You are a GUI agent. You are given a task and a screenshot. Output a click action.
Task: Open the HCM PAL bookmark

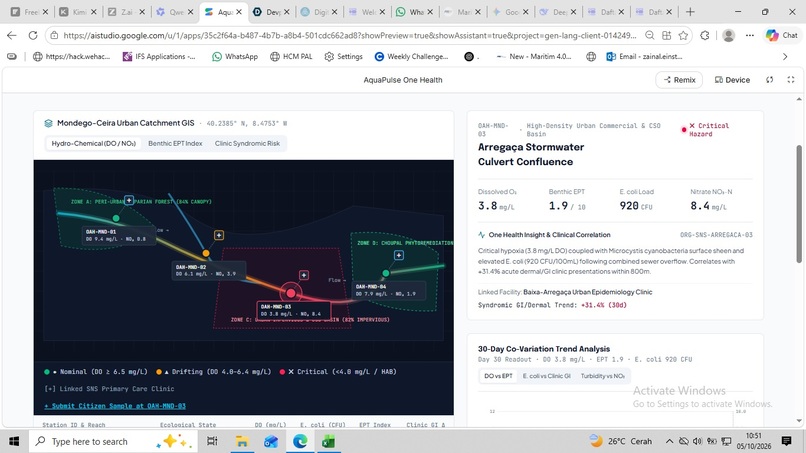291,57
